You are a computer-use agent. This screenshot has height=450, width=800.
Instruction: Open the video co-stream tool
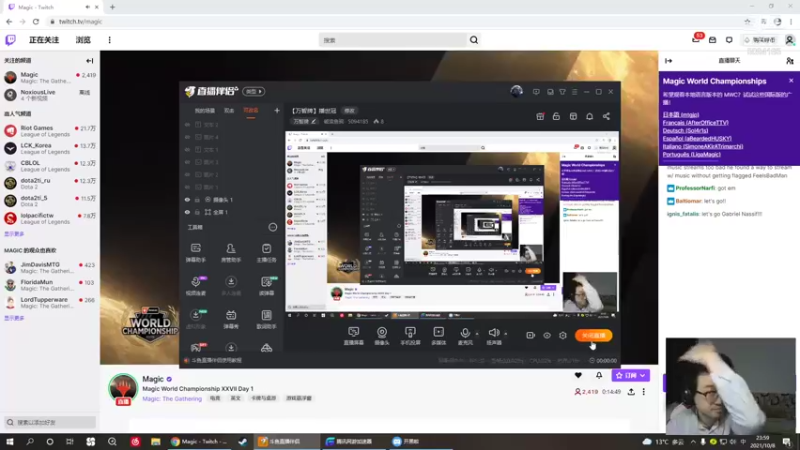pyautogui.click(x=195, y=286)
